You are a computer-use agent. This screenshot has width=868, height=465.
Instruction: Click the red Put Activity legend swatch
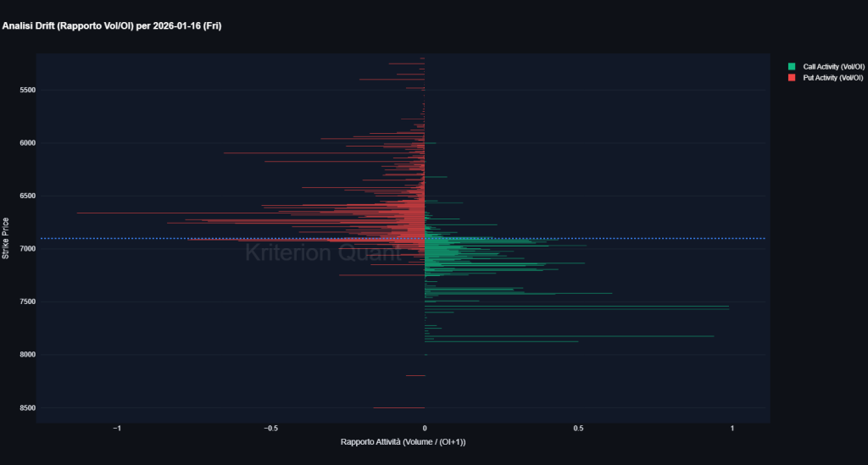point(792,78)
